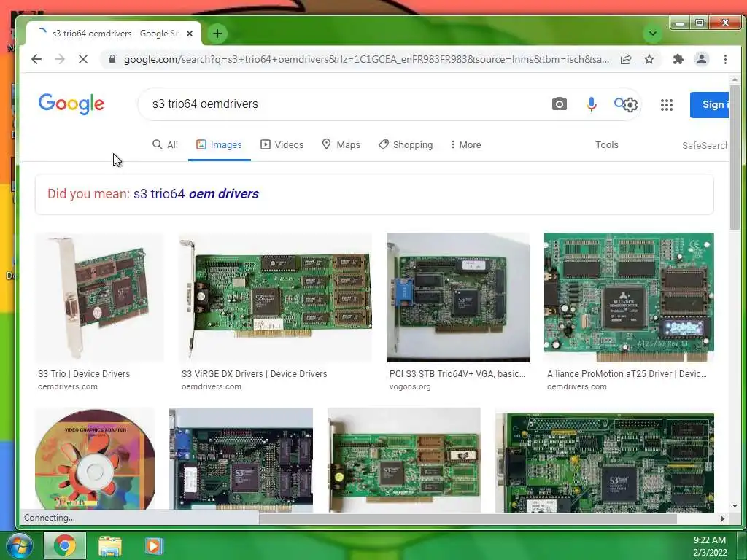Screen dimensions: 747x560
Task: Expand the More search options menu
Action: pyautogui.click(x=465, y=145)
